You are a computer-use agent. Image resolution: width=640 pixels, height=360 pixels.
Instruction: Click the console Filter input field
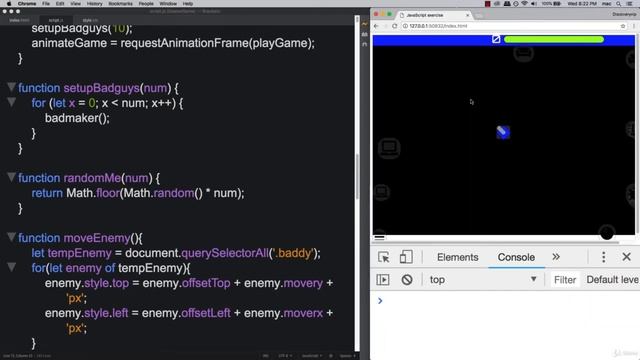[x=565, y=280]
